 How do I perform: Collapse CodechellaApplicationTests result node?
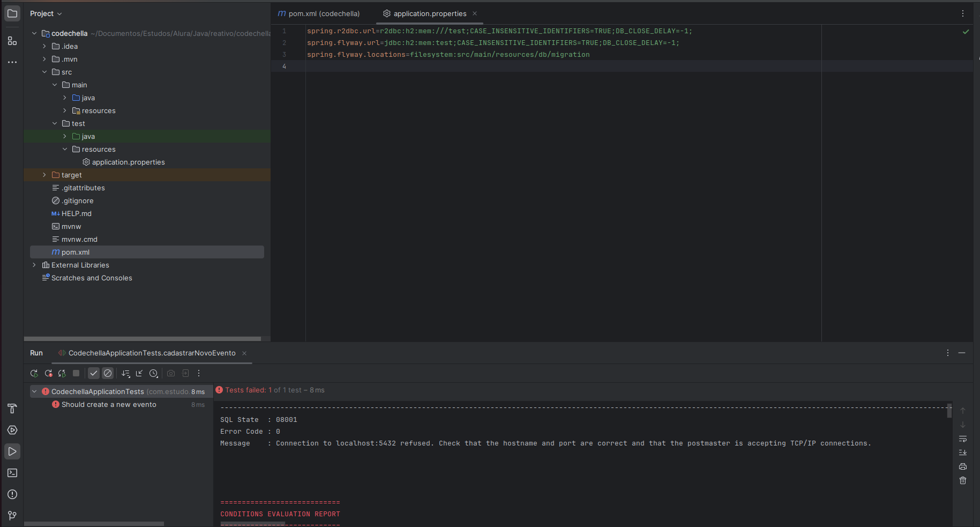(x=34, y=391)
